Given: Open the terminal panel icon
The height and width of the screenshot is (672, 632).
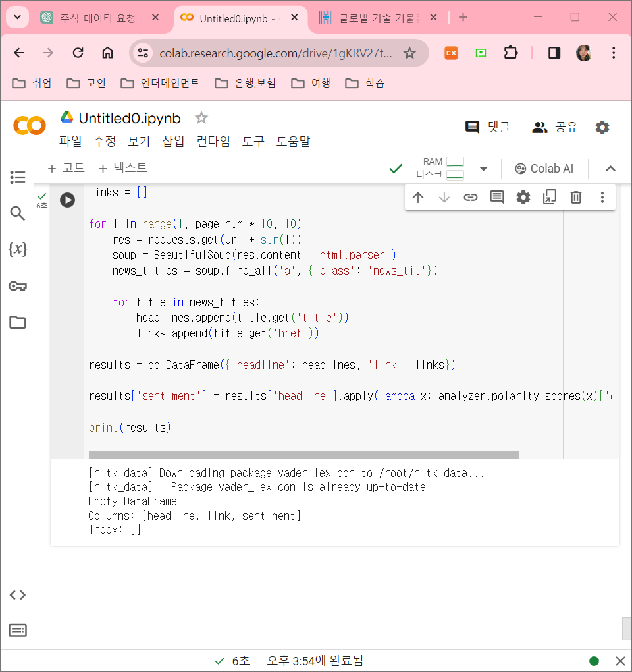Looking at the screenshot, I should [x=18, y=630].
